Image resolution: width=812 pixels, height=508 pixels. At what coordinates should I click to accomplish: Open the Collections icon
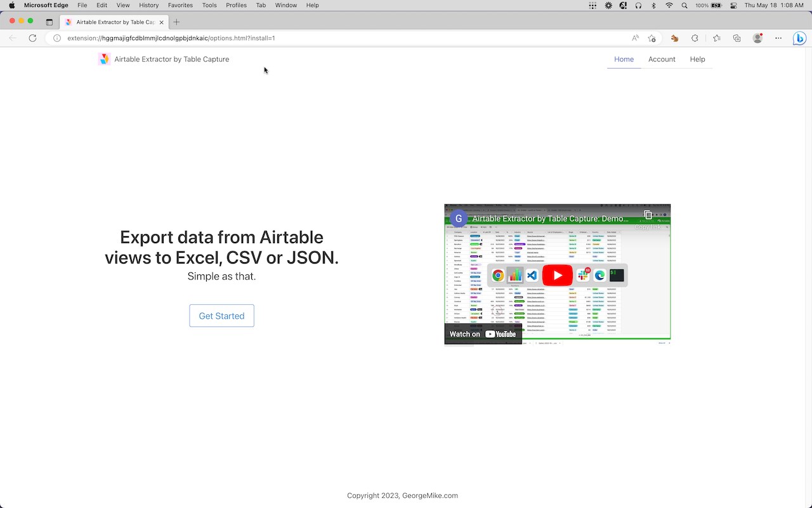(737, 38)
